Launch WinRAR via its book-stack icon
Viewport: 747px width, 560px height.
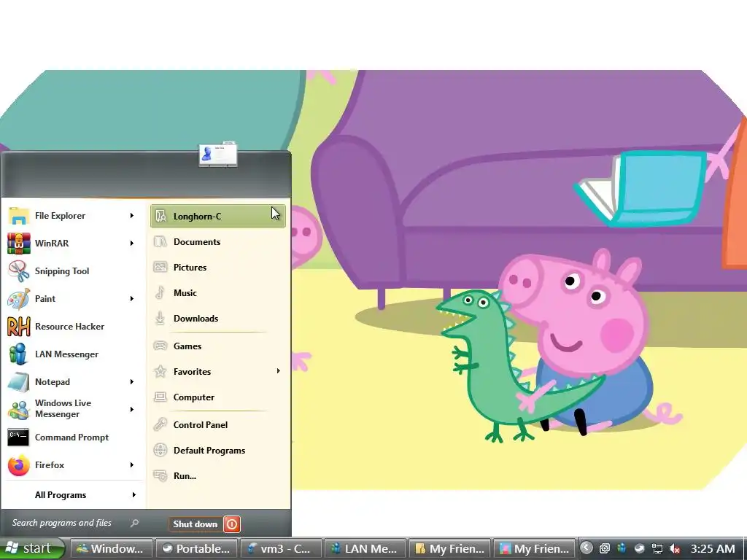point(18,244)
